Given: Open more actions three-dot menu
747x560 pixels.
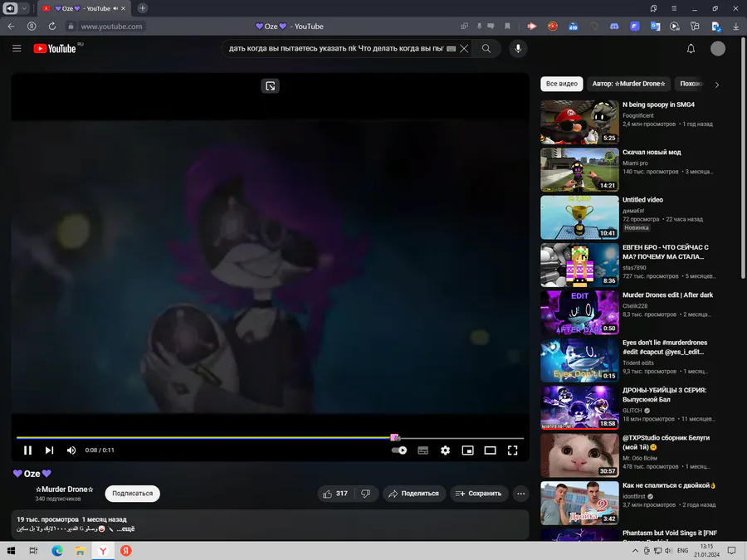Looking at the screenshot, I should 520,494.
